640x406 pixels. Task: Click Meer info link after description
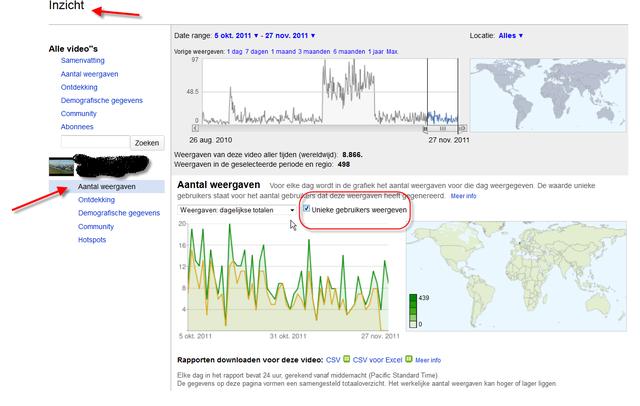point(463,196)
